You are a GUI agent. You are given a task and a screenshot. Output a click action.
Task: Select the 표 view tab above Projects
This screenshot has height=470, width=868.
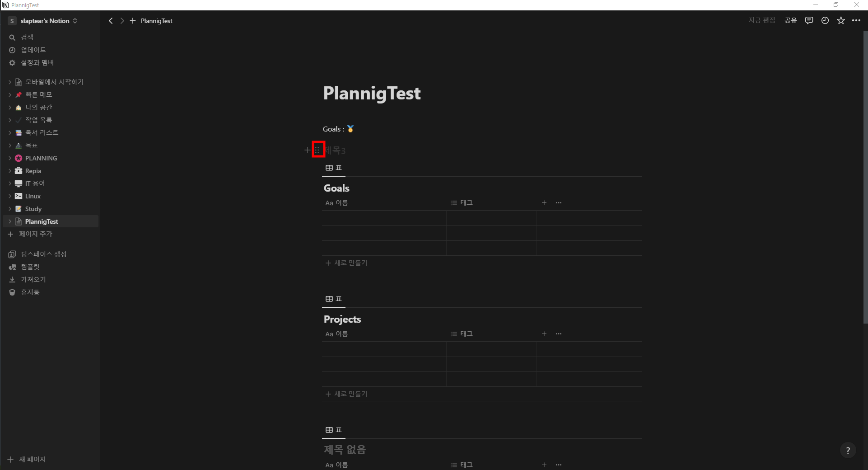pos(334,299)
